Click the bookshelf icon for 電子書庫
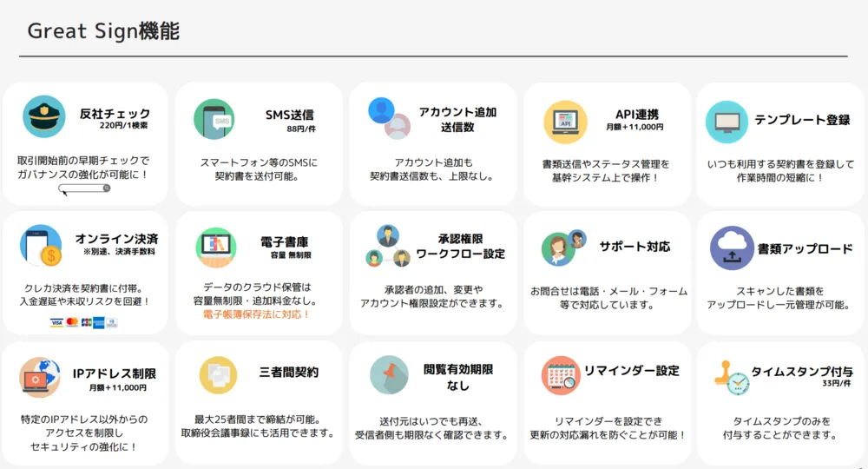This screenshot has height=469, width=868. coord(216,247)
